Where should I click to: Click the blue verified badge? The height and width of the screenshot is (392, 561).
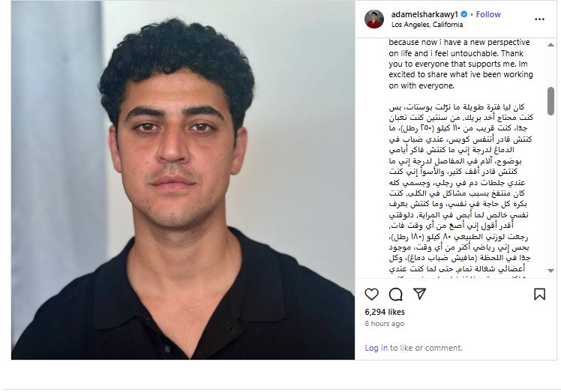(464, 14)
